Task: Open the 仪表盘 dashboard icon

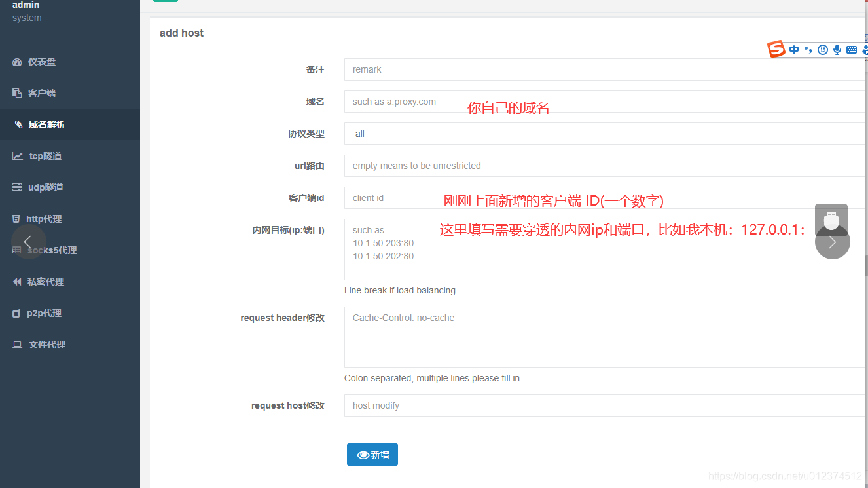Action: coord(17,62)
